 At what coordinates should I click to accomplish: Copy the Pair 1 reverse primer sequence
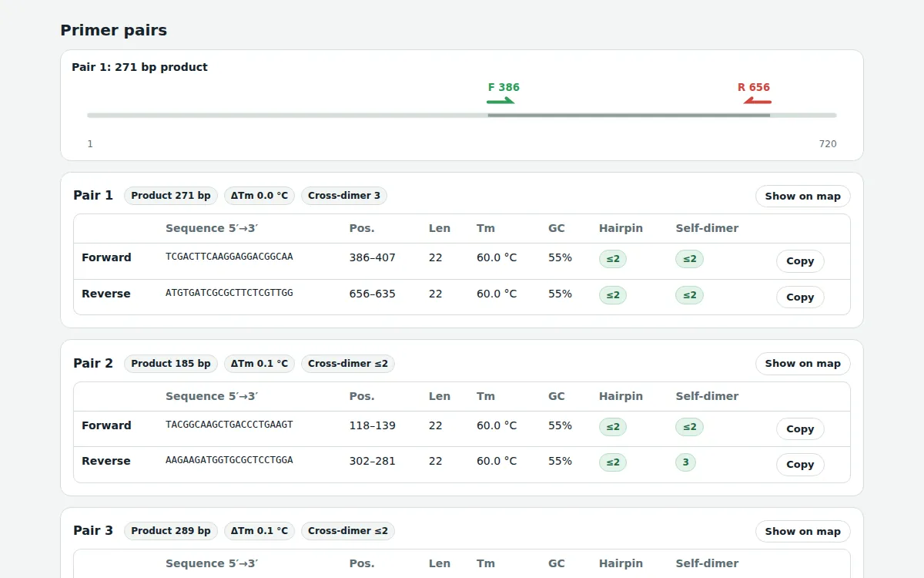pyautogui.click(x=800, y=297)
